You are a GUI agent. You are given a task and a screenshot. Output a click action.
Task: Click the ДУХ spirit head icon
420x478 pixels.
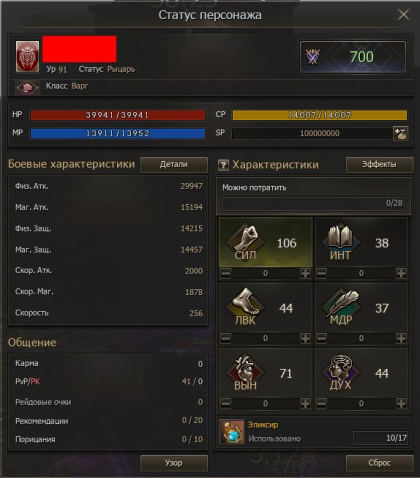341,372
